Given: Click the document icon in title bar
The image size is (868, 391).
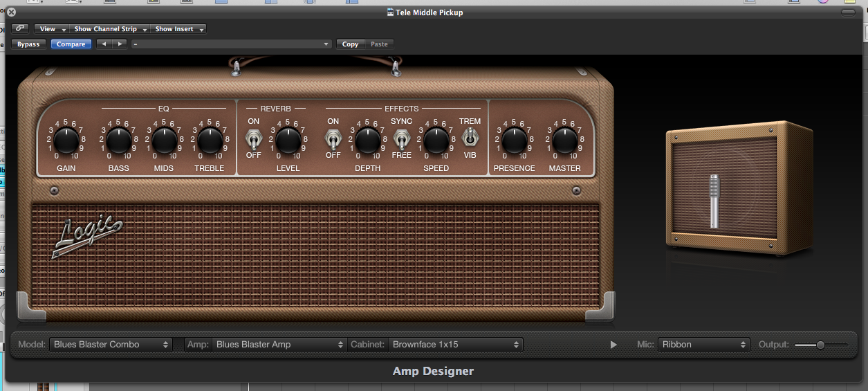Looking at the screenshot, I should coord(391,12).
